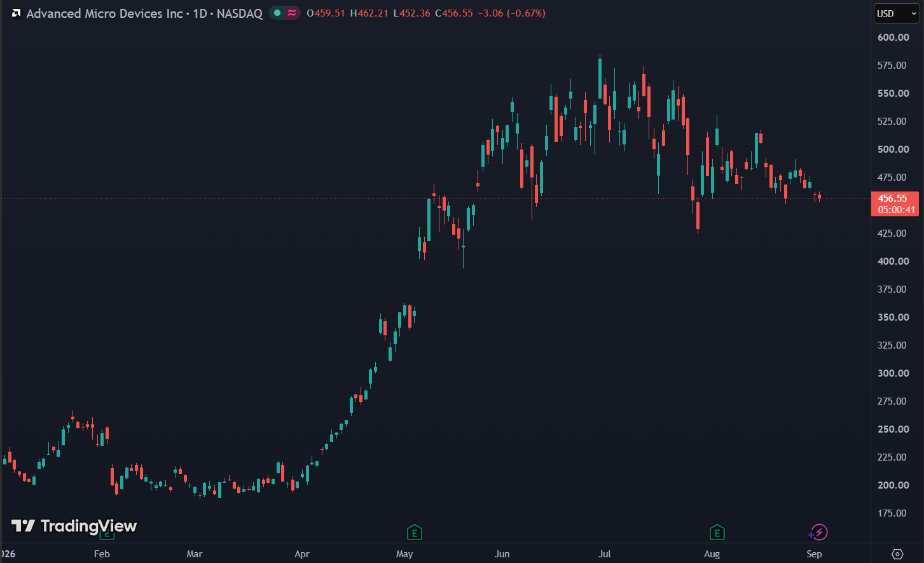Click the 600.00 price axis label

(x=893, y=38)
